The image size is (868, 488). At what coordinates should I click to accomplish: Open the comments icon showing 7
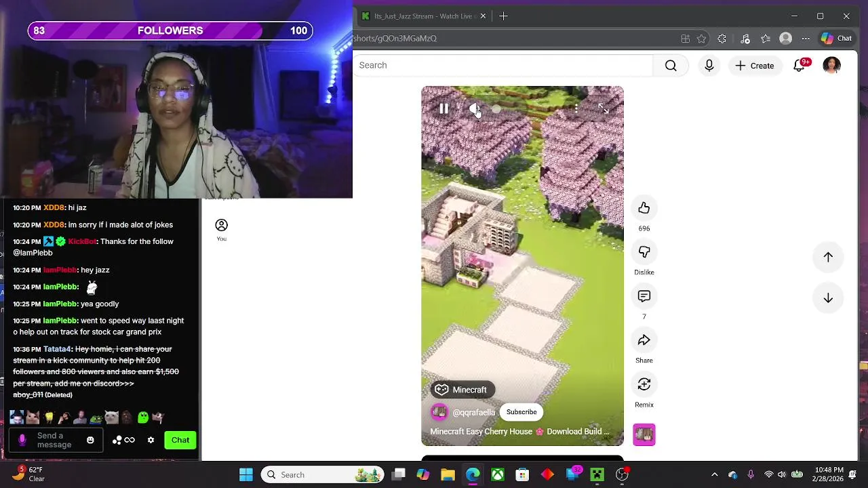[x=644, y=296]
